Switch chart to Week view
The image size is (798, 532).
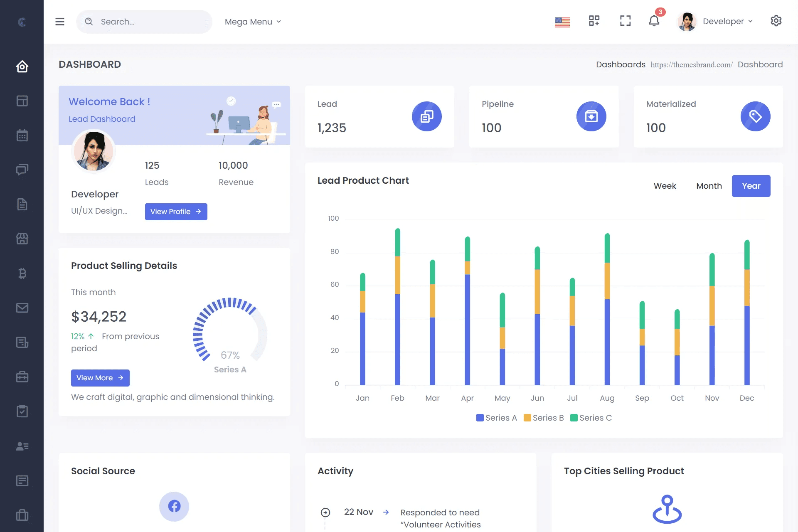(665, 186)
